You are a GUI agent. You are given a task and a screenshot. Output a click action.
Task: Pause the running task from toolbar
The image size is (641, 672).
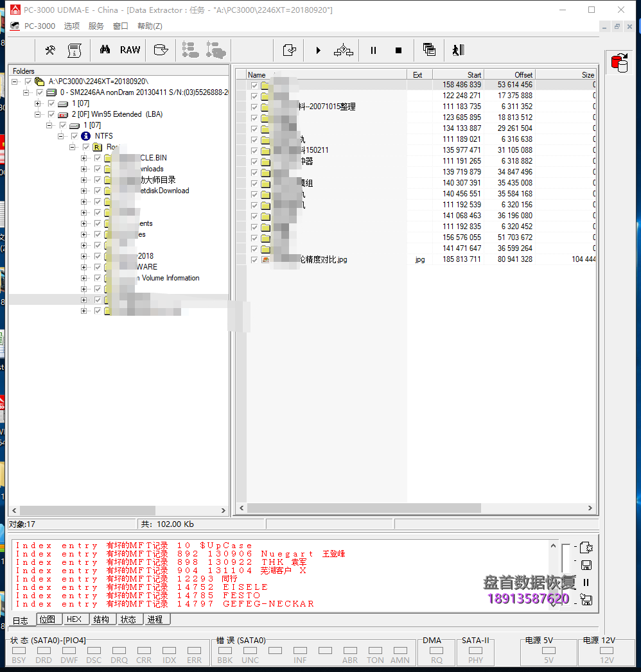coord(373,50)
